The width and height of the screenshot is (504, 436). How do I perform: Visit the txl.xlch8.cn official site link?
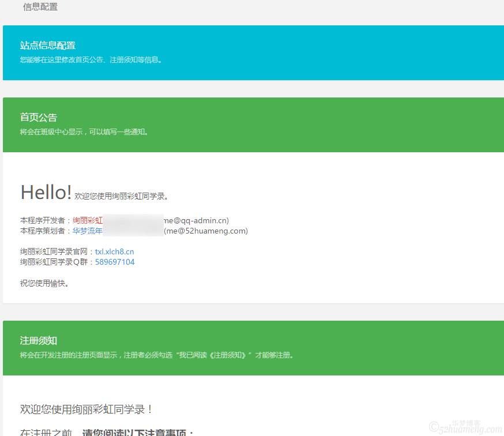coord(114,251)
